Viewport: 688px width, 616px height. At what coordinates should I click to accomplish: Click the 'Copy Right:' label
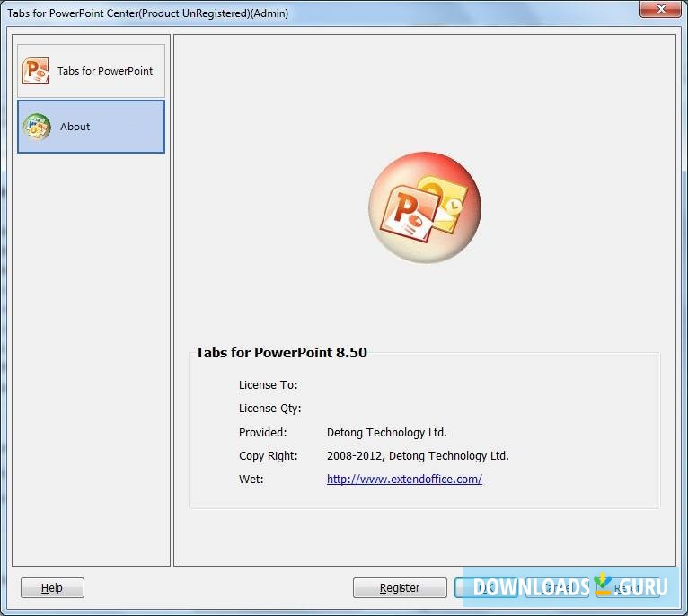pyautogui.click(x=268, y=456)
